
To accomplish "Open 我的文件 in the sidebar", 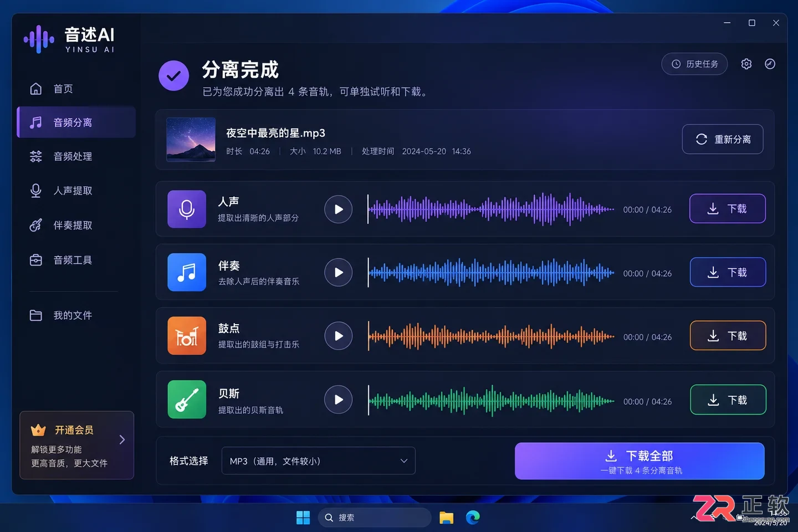I will [76, 315].
